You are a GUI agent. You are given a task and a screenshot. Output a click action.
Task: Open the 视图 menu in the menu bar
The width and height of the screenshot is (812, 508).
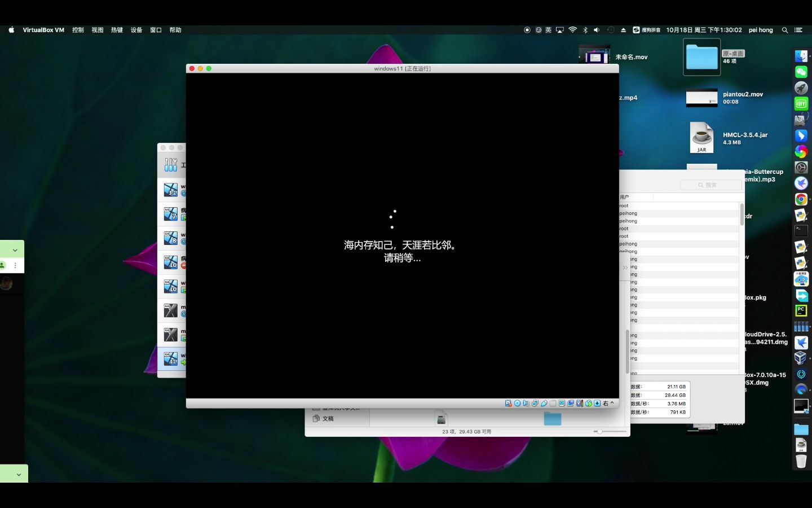coord(97,30)
